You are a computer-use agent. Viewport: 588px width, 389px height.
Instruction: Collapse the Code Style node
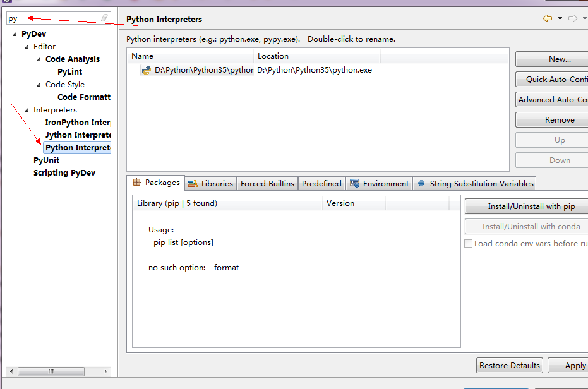pos(39,85)
